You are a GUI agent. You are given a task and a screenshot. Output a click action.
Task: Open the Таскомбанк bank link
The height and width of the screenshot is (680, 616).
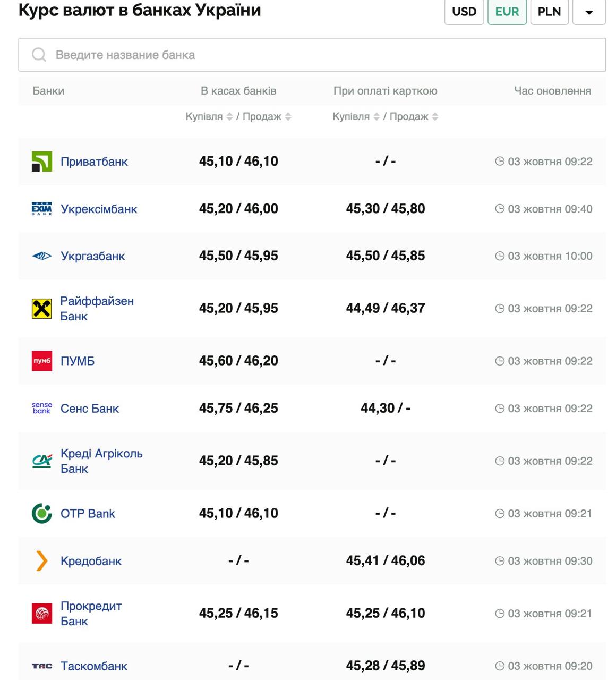(94, 666)
